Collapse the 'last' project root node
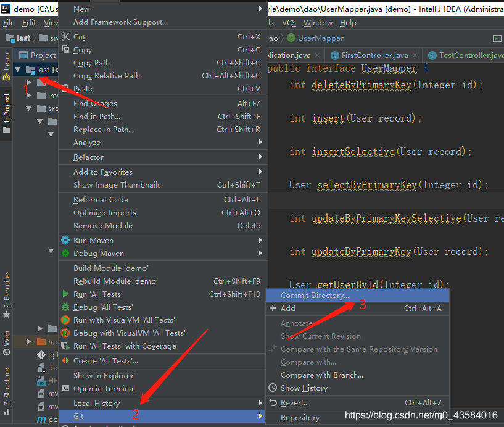The width and height of the screenshot is (504, 427). (18, 69)
